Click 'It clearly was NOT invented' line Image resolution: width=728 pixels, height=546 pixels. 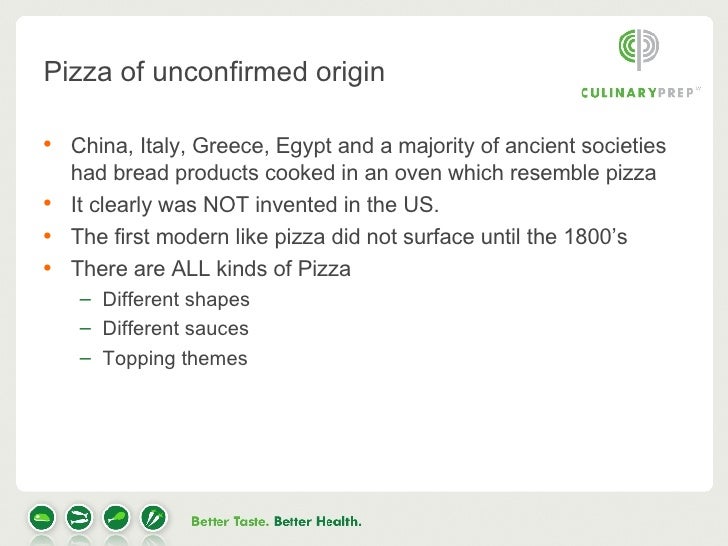click(254, 205)
